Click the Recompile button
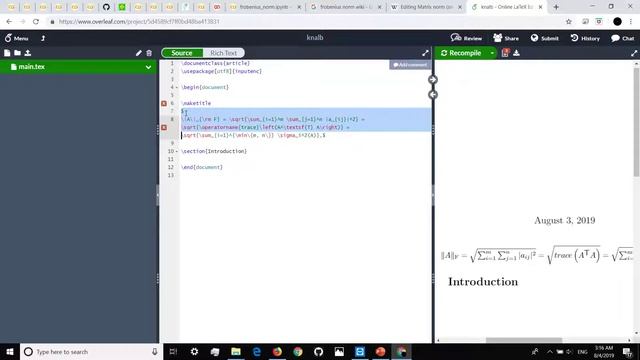This screenshot has height=360, width=640. [x=461, y=53]
